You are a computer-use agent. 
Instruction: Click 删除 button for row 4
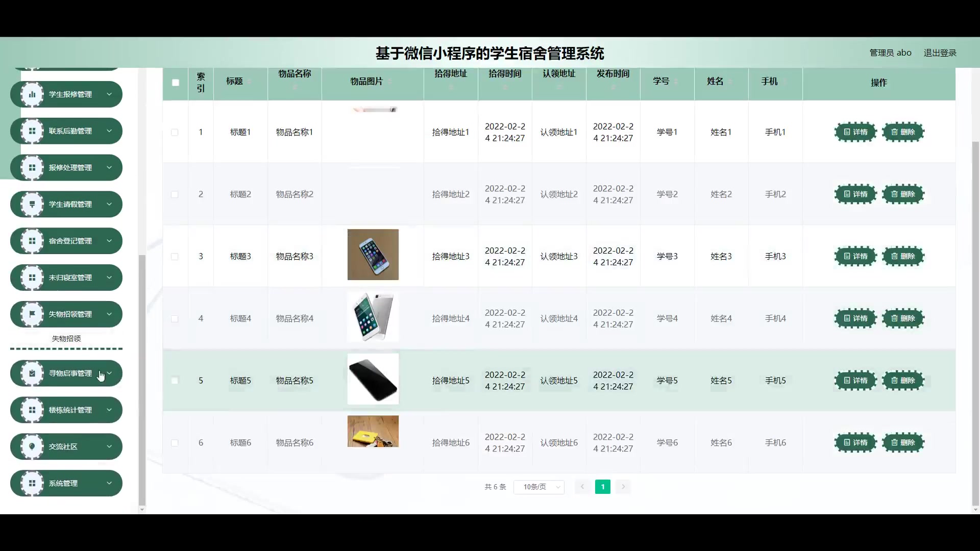(x=903, y=318)
